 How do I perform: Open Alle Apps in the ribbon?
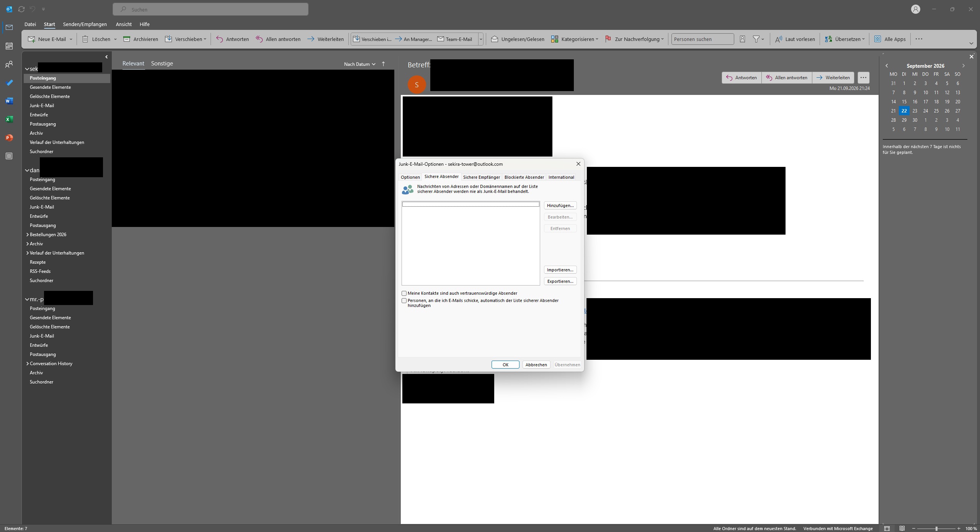[890, 39]
